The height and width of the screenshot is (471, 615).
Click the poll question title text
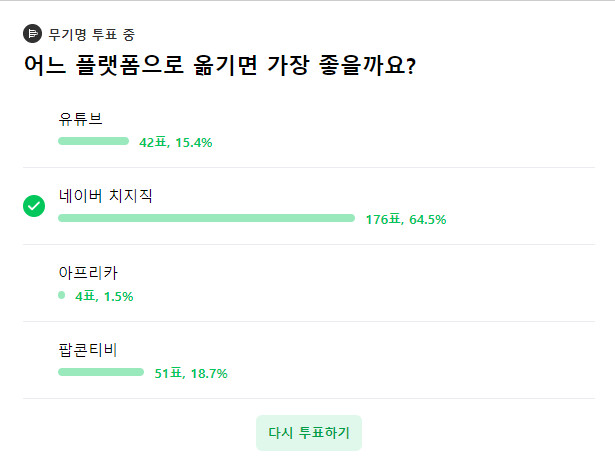[x=220, y=65]
